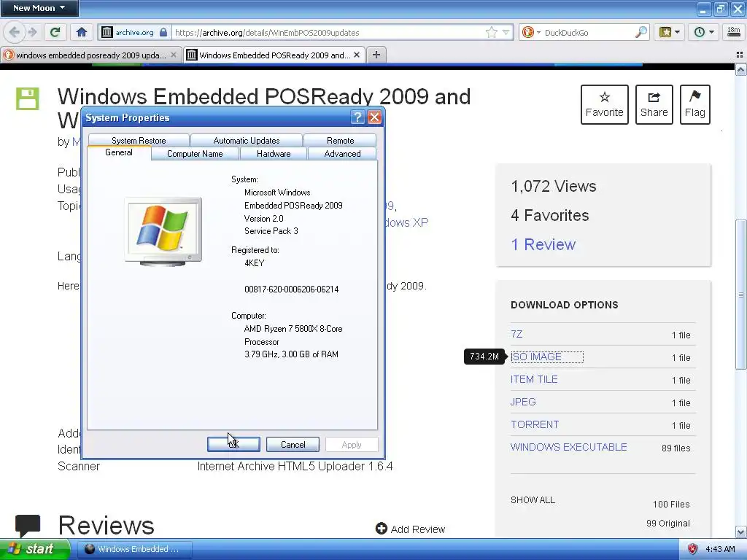Open the home page via house icon
747x560 pixels.
[82, 32]
